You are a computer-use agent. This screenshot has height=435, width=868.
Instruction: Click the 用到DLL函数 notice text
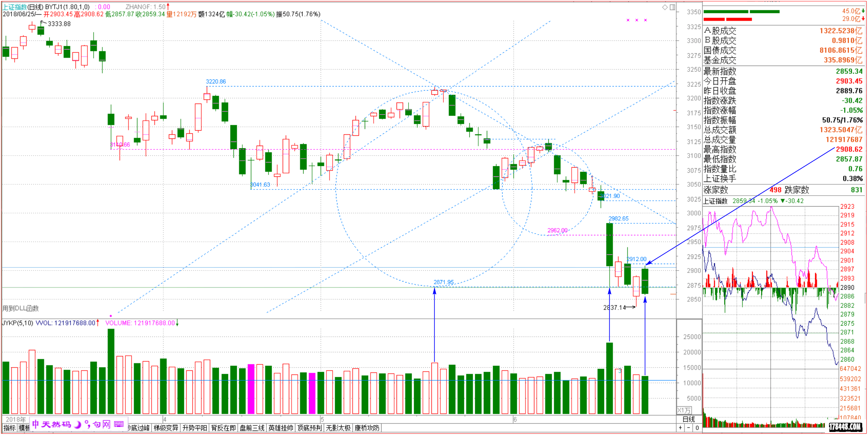click(x=21, y=308)
